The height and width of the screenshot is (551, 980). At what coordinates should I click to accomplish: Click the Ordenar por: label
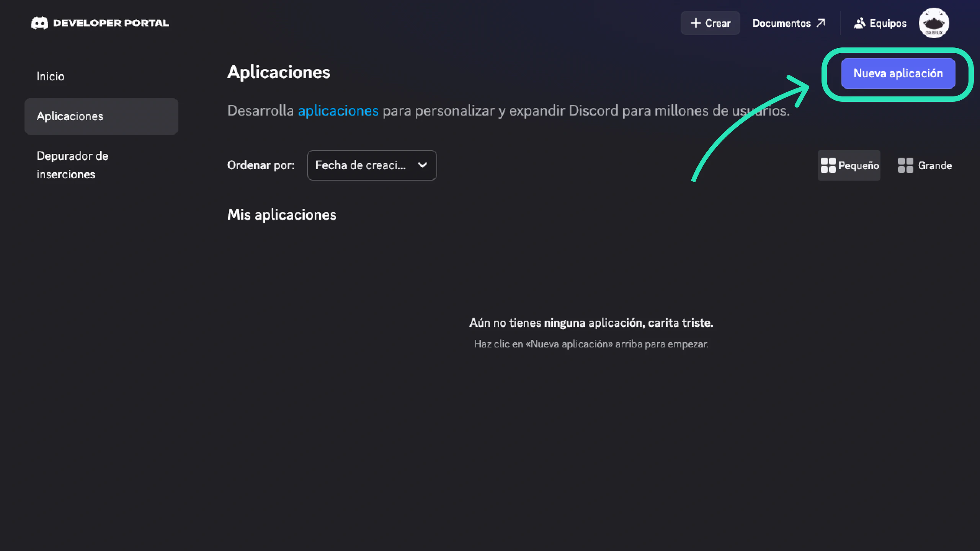coord(261,165)
